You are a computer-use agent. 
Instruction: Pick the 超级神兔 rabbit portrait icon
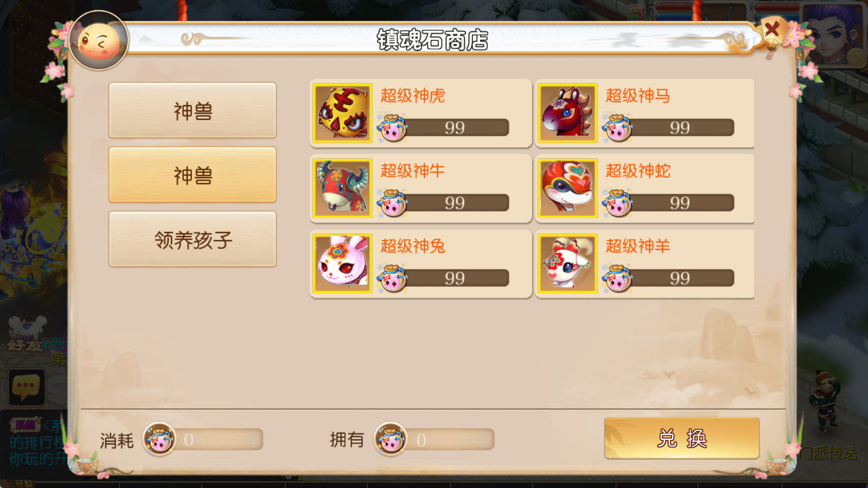(x=342, y=264)
